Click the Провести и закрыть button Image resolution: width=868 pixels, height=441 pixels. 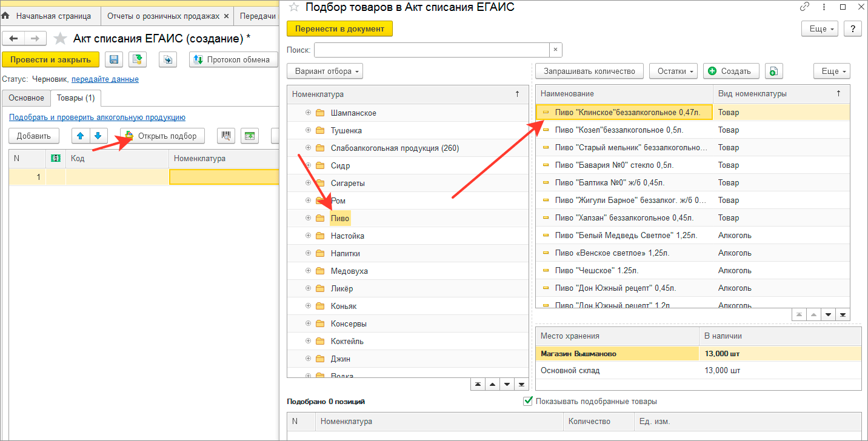click(x=50, y=59)
